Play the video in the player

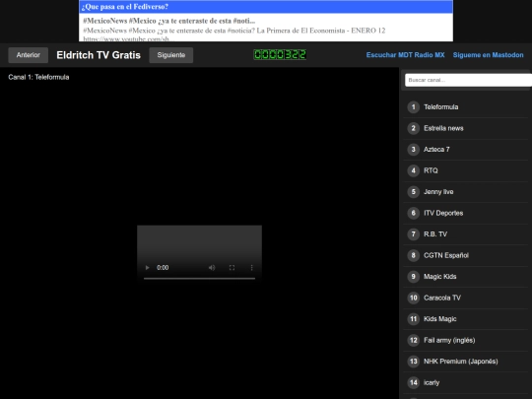(x=147, y=268)
